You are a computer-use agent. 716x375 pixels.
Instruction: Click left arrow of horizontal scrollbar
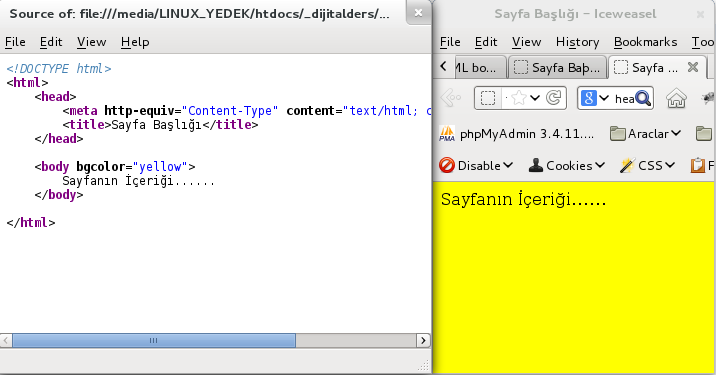click(6, 340)
